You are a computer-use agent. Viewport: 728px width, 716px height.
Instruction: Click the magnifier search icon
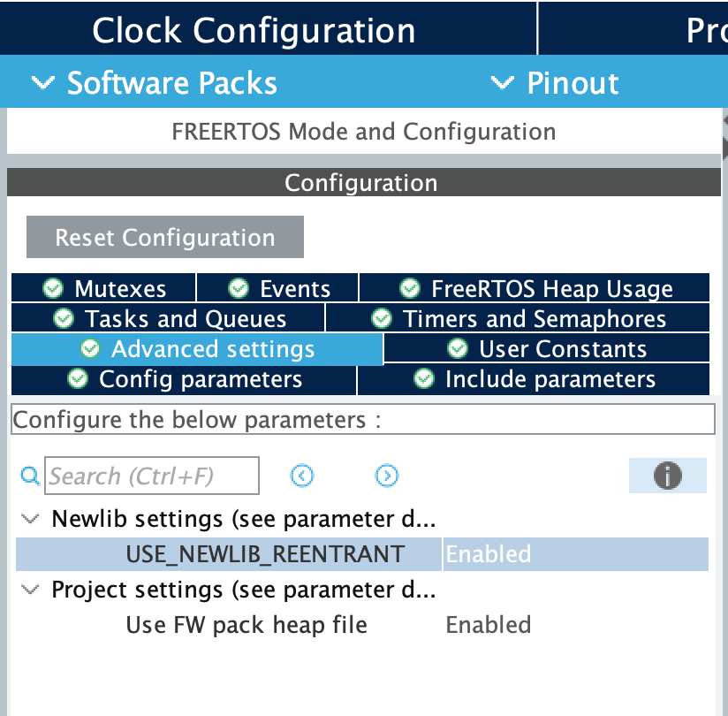30,476
